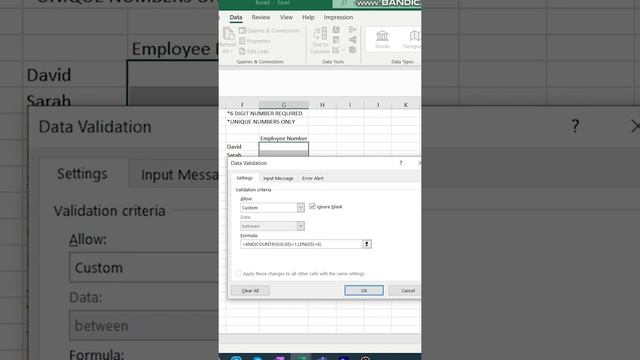Click the Cancel button
Screen dimensions: 640x360
pos(405,291)
